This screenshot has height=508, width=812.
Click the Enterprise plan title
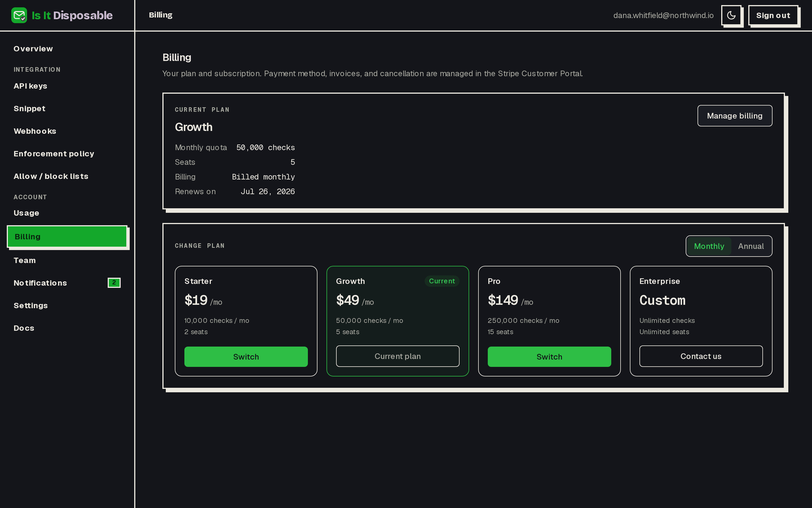tap(660, 281)
